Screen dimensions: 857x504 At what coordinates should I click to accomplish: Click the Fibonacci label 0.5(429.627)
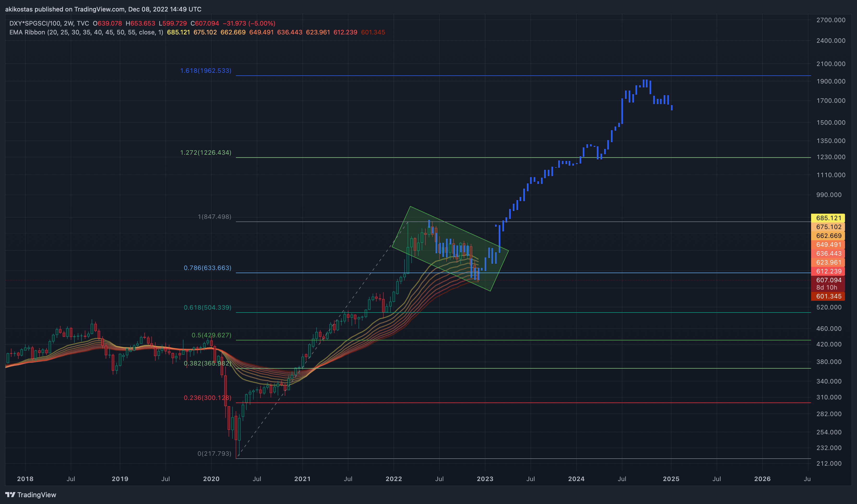coord(212,335)
